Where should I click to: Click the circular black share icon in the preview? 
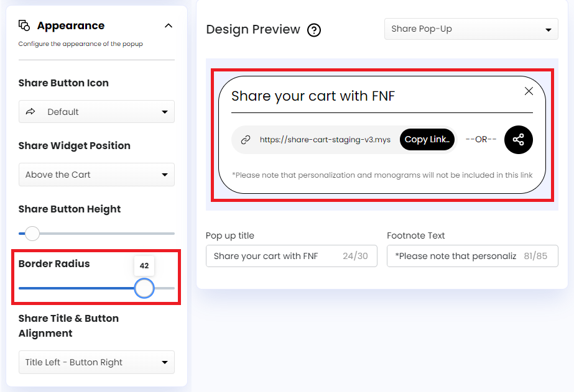[518, 139]
